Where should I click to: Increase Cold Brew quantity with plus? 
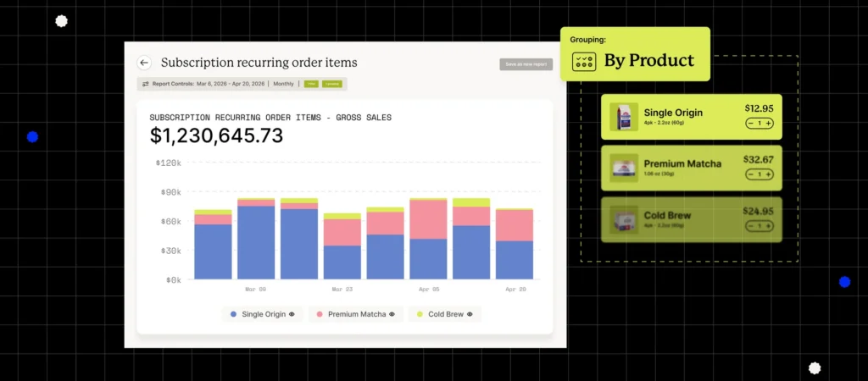768,225
